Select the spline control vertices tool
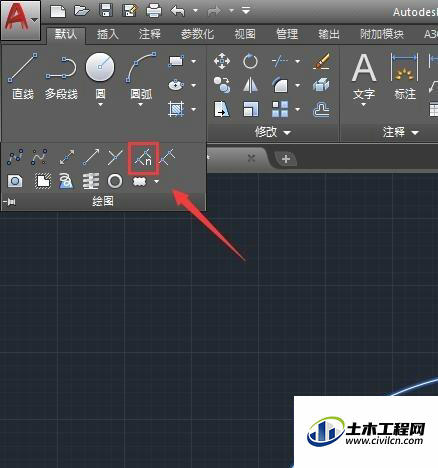This screenshot has height=468, width=438. (39, 157)
